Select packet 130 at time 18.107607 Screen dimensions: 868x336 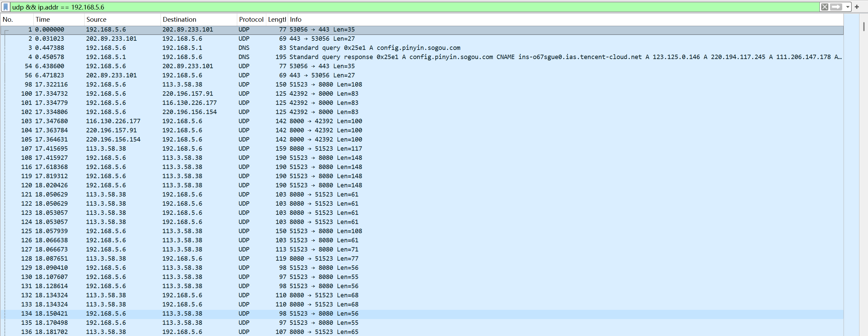422,277
